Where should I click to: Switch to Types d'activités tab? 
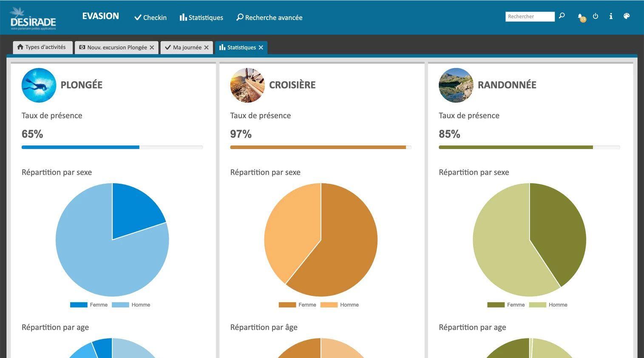pos(43,47)
